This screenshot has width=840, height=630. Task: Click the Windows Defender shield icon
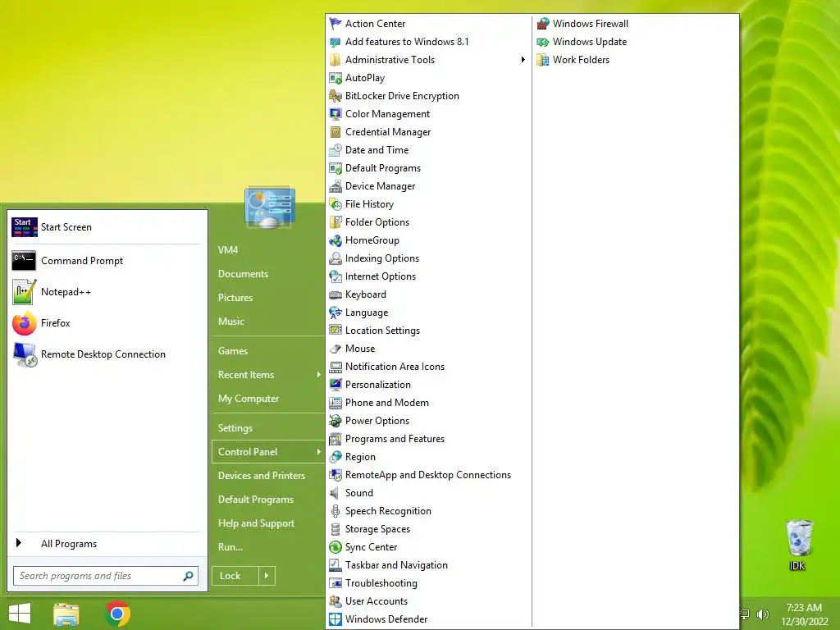(x=336, y=619)
